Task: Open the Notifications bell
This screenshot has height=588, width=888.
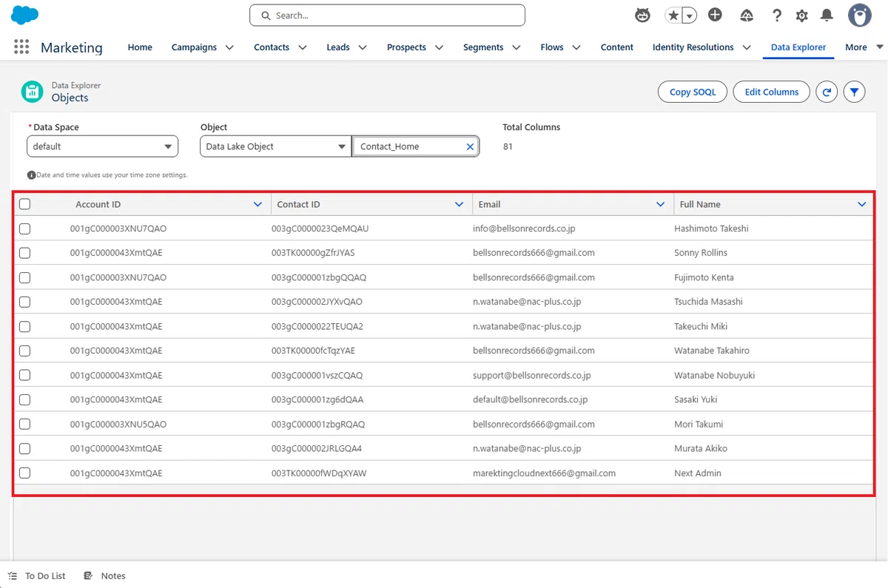Action: point(827,15)
